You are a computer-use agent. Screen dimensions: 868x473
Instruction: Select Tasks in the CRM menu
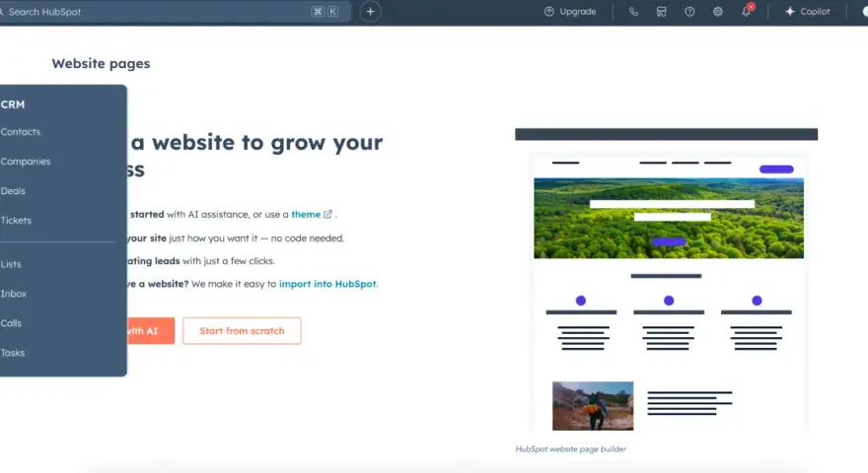click(12, 353)
